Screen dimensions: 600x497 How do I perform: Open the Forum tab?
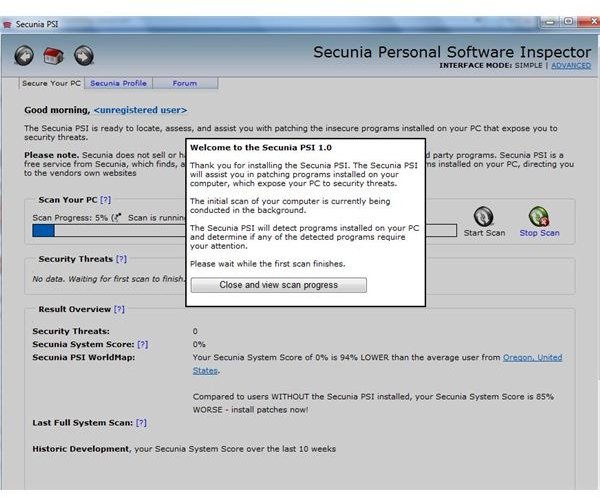coord(185,83)
